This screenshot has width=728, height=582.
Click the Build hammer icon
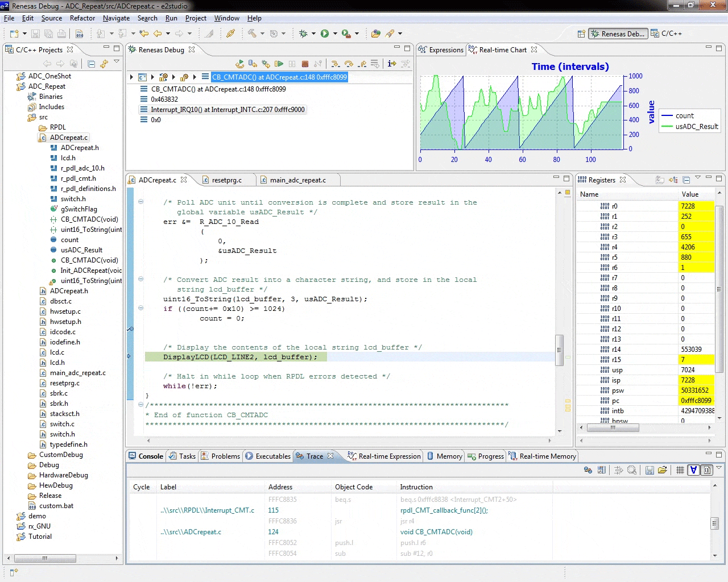252,34
